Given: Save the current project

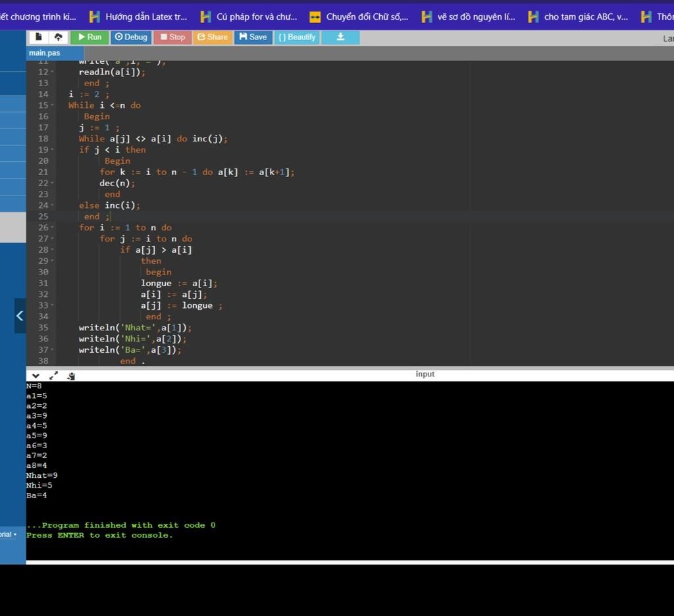Looking at the screenshot, I should click(253, 37).
